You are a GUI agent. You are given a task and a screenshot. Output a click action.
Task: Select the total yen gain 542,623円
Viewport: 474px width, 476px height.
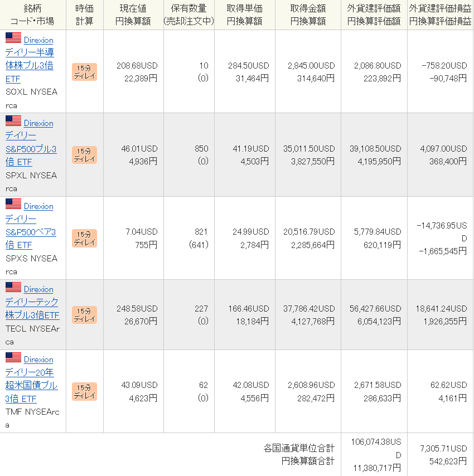coord(448,462)
